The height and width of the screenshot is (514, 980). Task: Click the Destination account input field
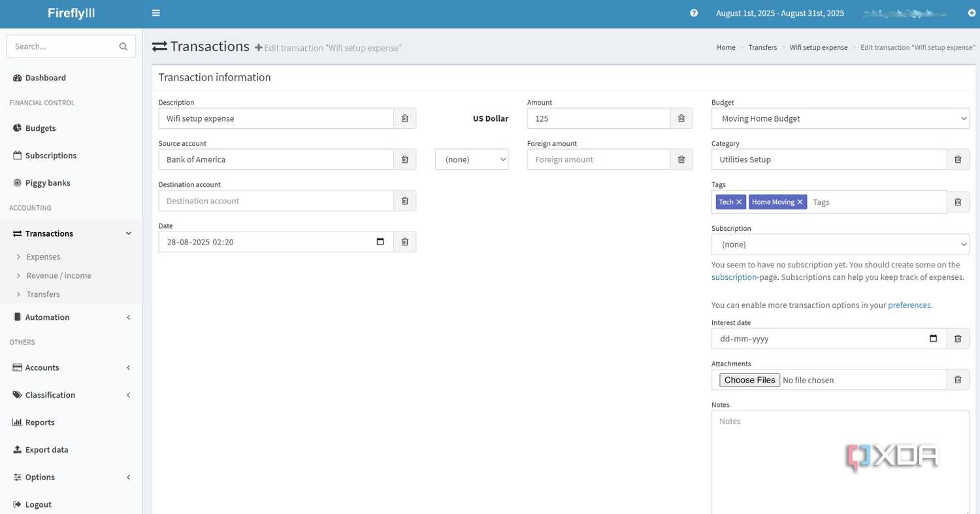click(x=276, y=201)
